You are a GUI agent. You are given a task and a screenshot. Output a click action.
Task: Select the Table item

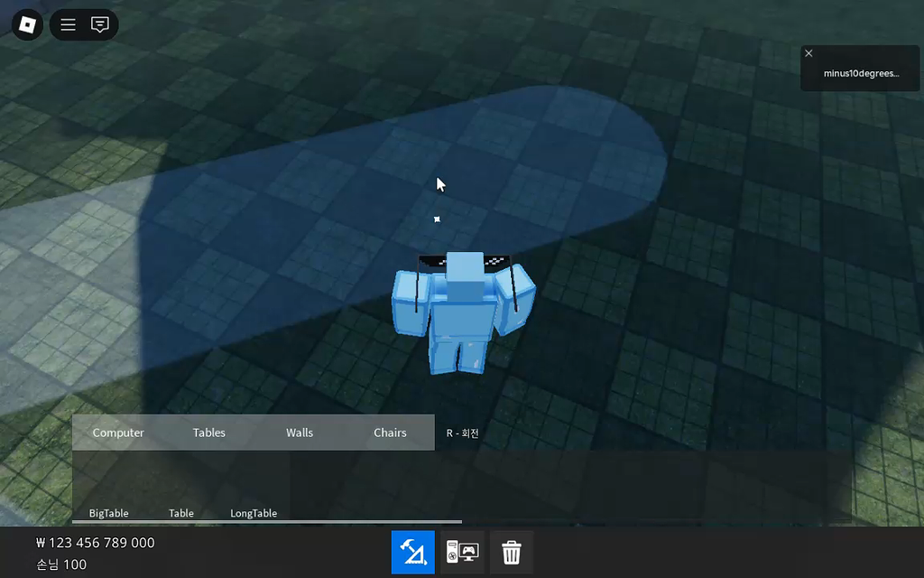click(x=180, y=513)
